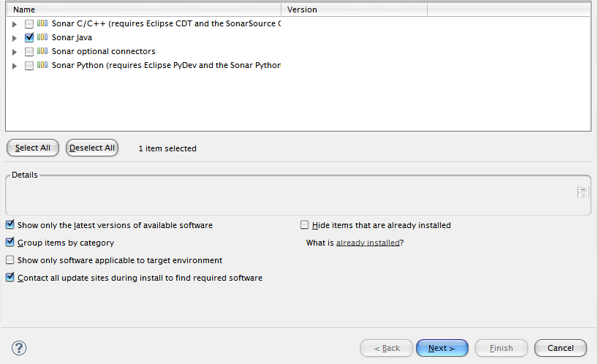Click the Sonar Python category icon
Viewport: 598px width, 364px height.
point(42,66)
